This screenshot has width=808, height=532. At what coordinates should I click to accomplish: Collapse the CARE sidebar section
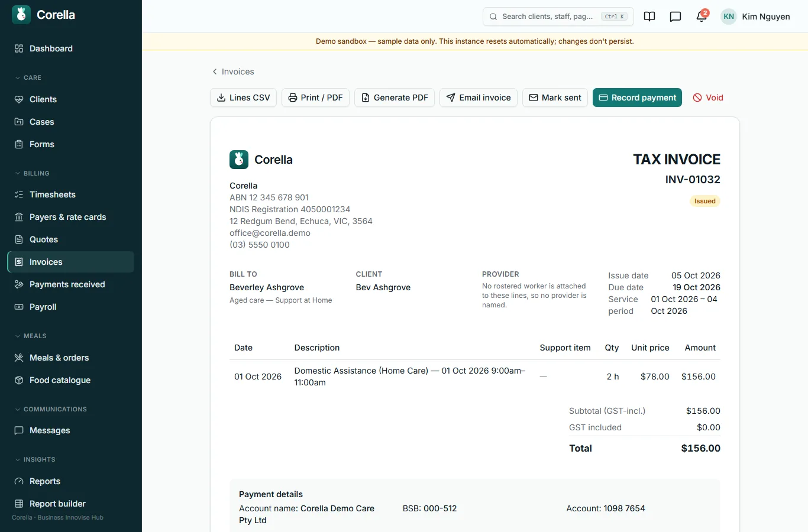click(x=28, y=77)
